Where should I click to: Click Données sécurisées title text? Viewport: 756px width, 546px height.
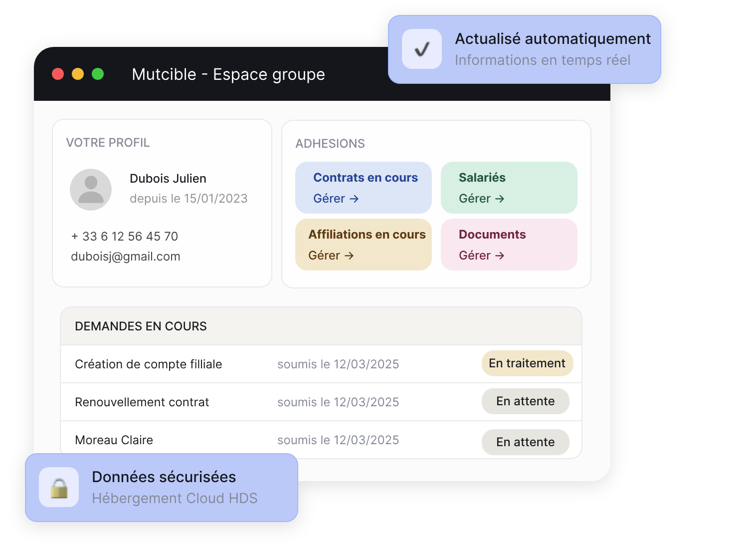pyautogui.click(x=164, y=477)
